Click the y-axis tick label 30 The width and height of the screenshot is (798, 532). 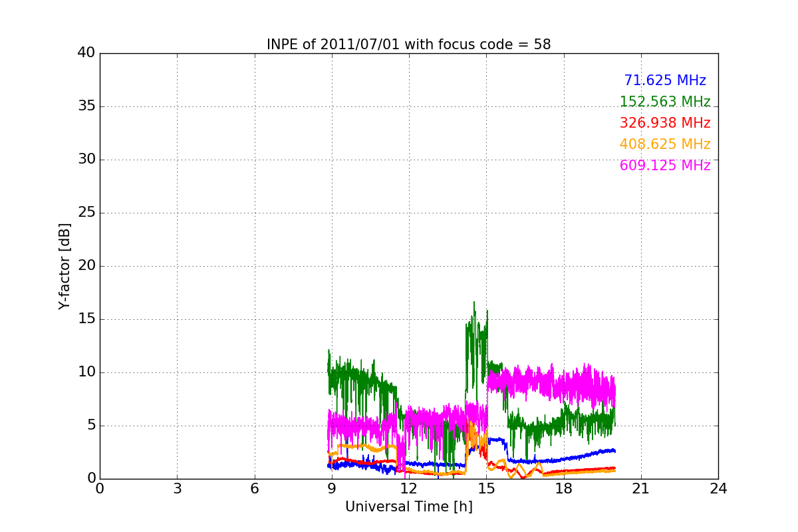click(x=86, y=160)
